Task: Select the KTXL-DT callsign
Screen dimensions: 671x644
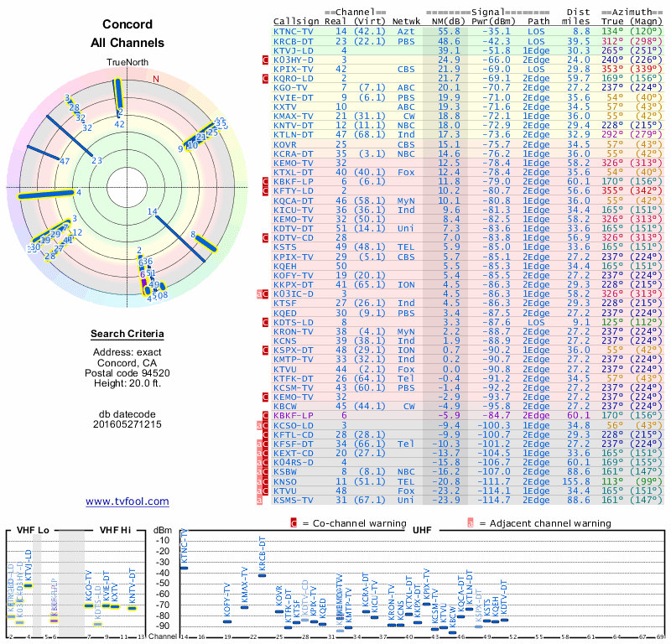Action: tap(293, 173)
